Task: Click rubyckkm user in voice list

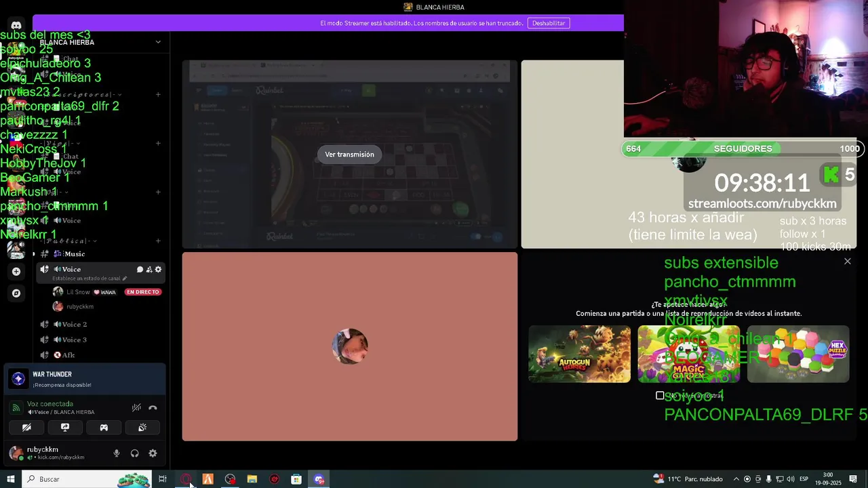Action: 80,306
